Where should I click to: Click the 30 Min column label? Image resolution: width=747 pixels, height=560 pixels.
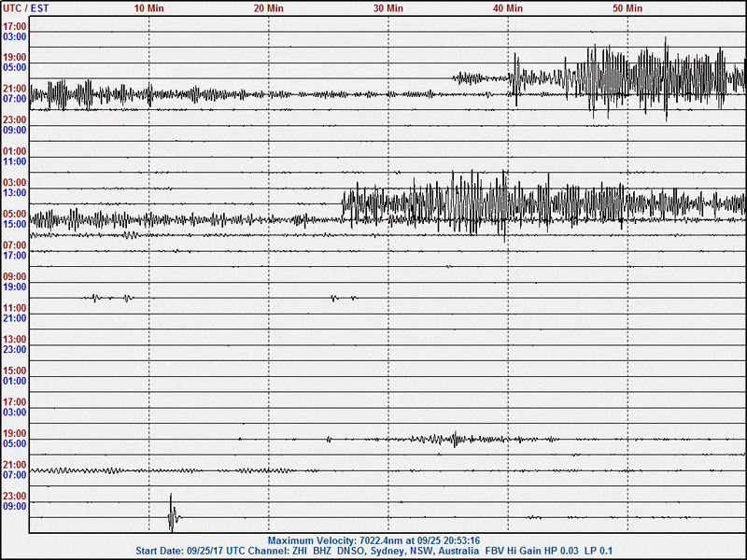pyautogui.click(x=388, y=8)
